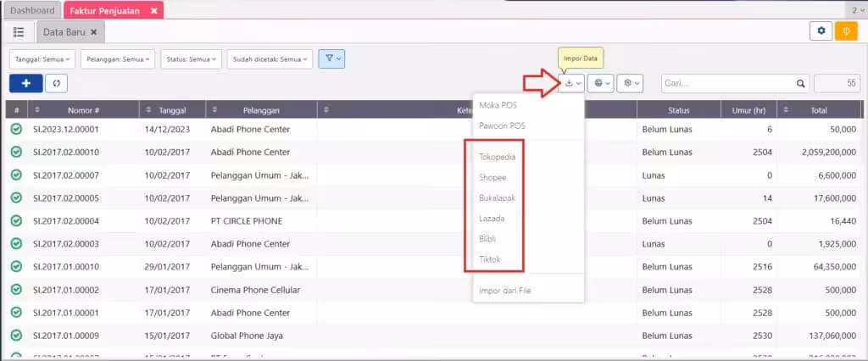Click status icon of SI.2017.01.00010

pyautogui.click(x=16, y=267)
